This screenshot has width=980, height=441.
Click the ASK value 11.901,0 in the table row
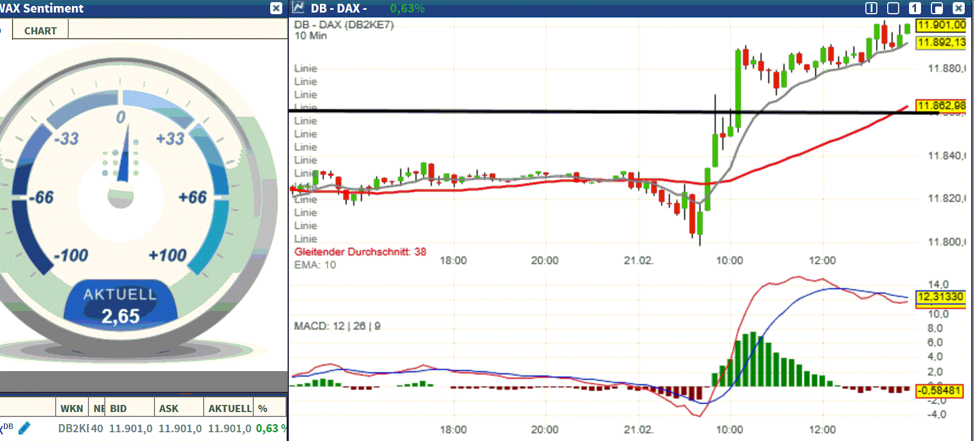click(x=180, y=428)
